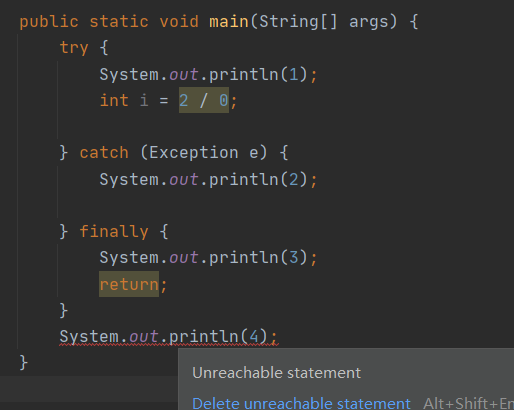
Task: Click the 'static' modifier keyword
Action: tap(119, 22)
